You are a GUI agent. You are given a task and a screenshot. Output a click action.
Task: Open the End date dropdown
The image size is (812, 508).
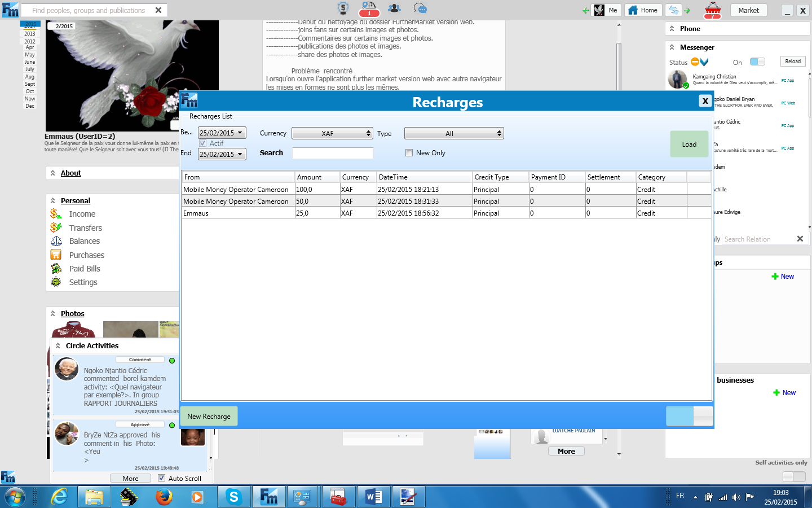[x=240, y=154]
